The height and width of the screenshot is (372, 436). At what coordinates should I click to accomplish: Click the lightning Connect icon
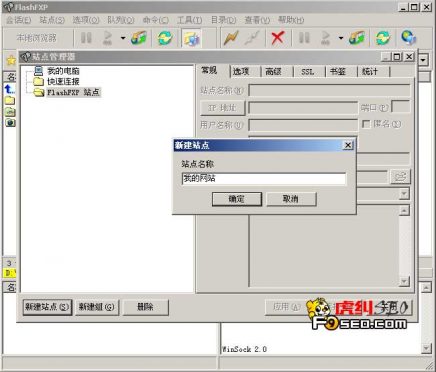pos(231,38)
